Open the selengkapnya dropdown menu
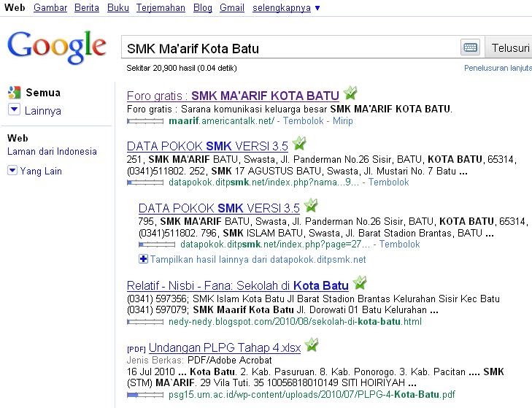Image resolution: width=532 pixels, height=408 pixels. click(x=286, y=7)
